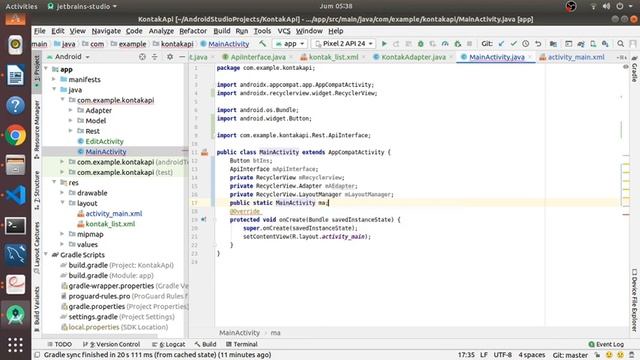Expand the Adapter package folder

coord(71,110)
